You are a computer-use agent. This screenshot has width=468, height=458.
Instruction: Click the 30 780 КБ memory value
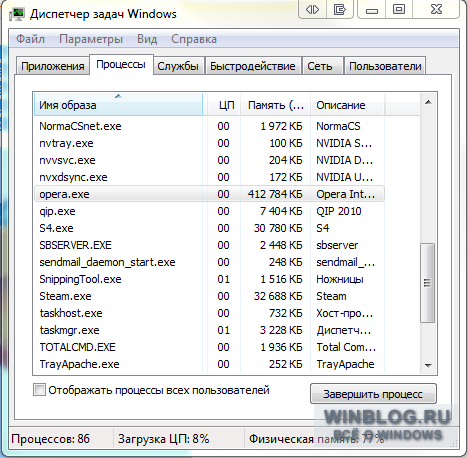(x=278, y=228)
